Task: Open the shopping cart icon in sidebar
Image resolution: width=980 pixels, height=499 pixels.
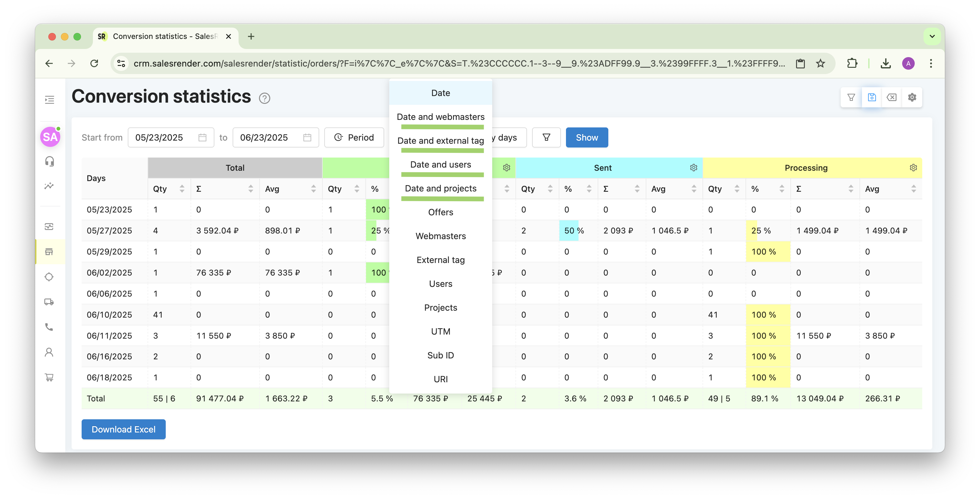Action: (49, 377)
